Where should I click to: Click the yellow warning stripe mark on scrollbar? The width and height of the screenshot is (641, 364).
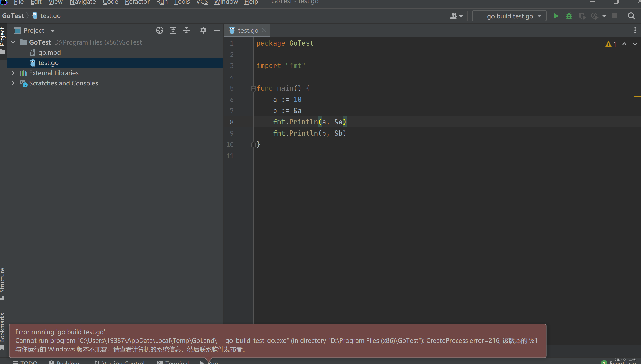pos(637,96)
